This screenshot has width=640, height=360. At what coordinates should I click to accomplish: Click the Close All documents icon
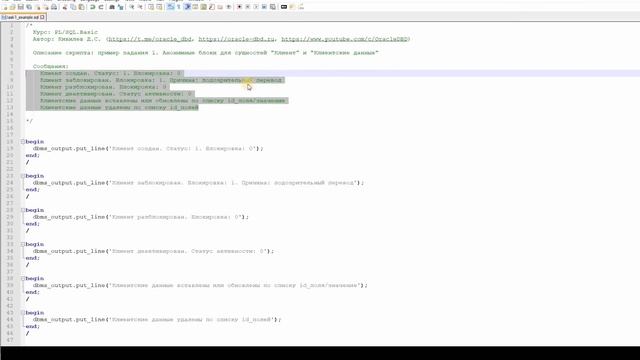(x=46, y=7)
